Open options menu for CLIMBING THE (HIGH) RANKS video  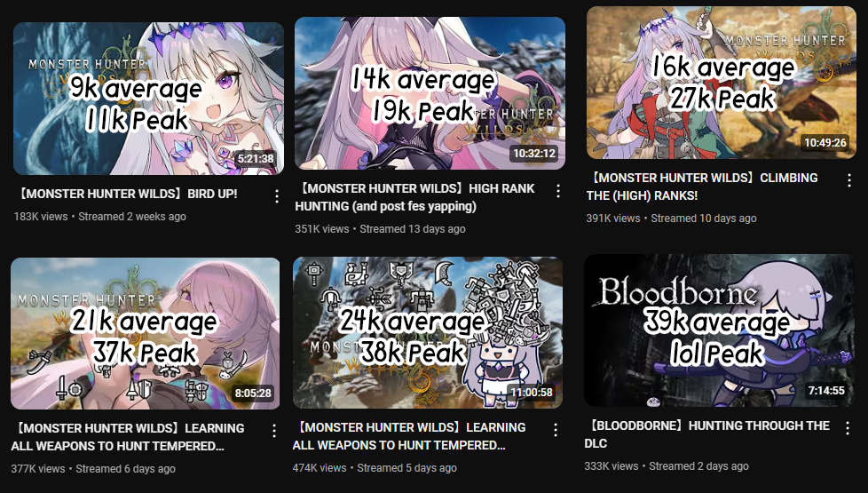[849, 180]
